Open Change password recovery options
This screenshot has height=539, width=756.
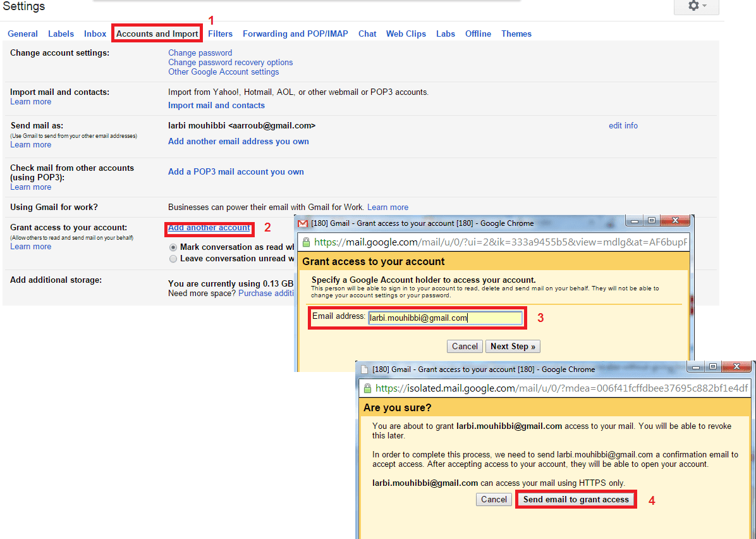(231, 62)
